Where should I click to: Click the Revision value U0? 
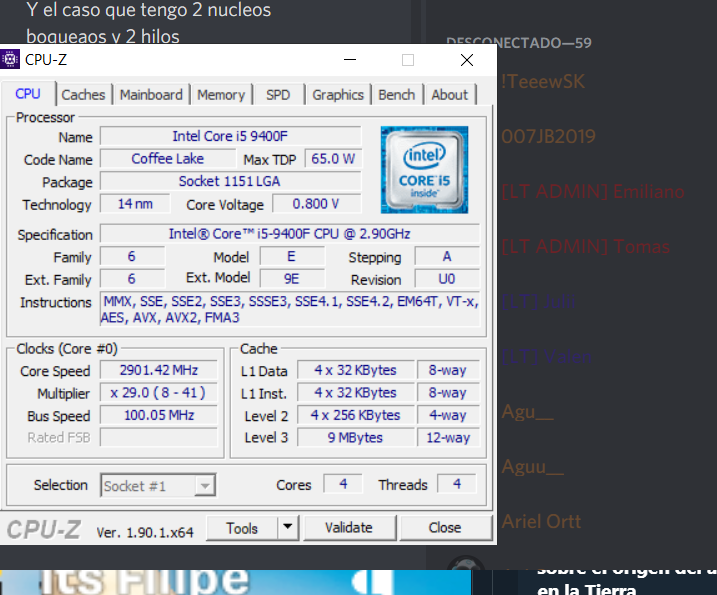pyautogui.click(x=447, y=279)
